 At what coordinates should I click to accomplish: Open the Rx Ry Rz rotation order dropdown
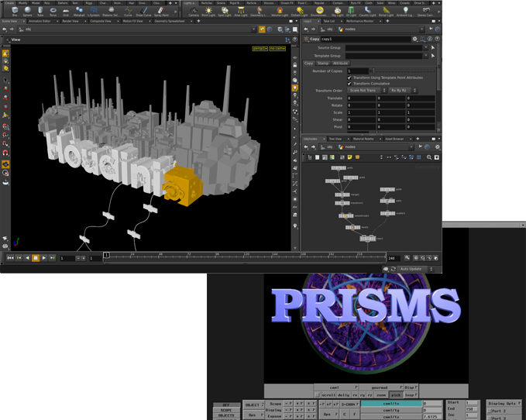coord(401,91)
